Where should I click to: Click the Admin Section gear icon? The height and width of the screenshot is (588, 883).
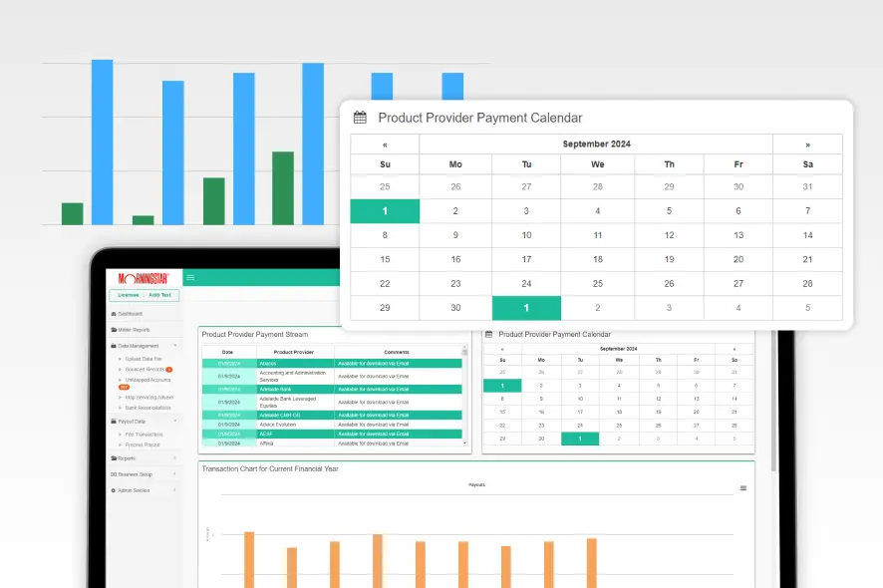coord(114,490)
